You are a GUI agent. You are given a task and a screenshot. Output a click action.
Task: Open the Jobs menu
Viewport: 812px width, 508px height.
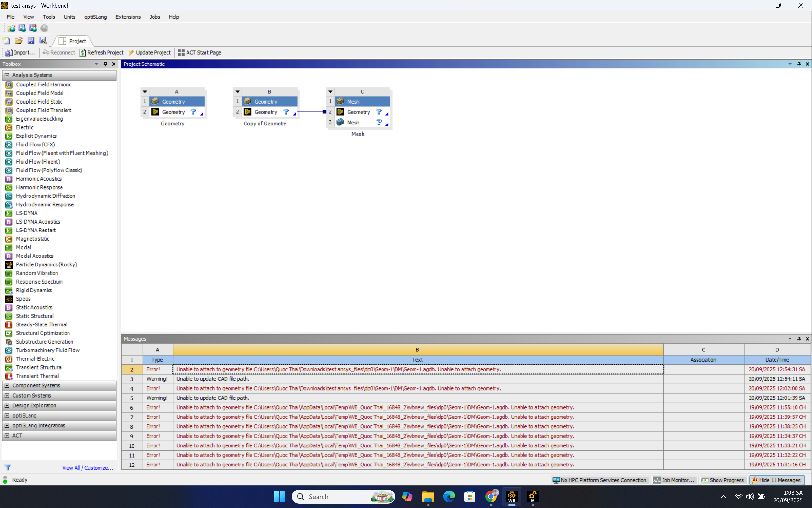pos(155,17)
